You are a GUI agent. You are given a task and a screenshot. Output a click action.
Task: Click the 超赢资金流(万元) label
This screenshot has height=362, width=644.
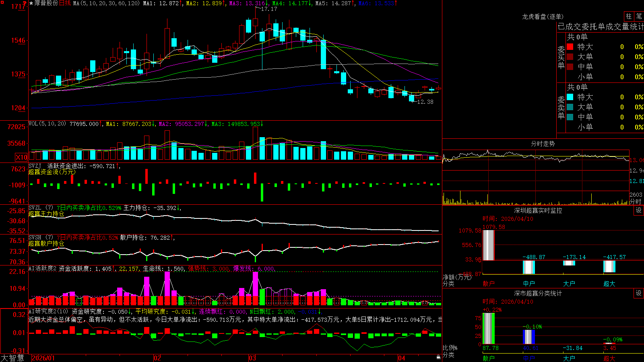[x=52, y=172]
